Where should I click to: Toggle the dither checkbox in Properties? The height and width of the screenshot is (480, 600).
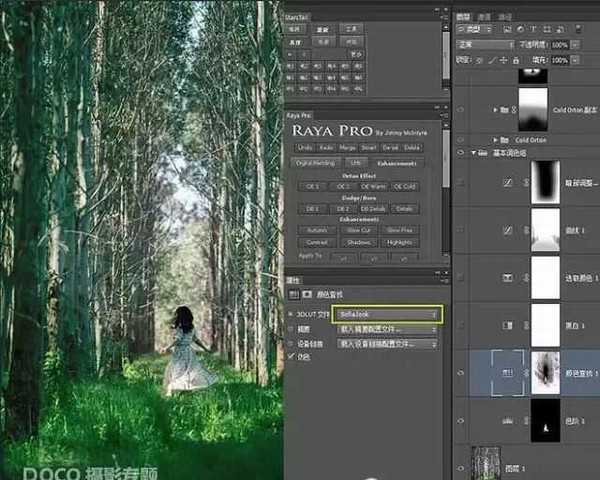292,357
